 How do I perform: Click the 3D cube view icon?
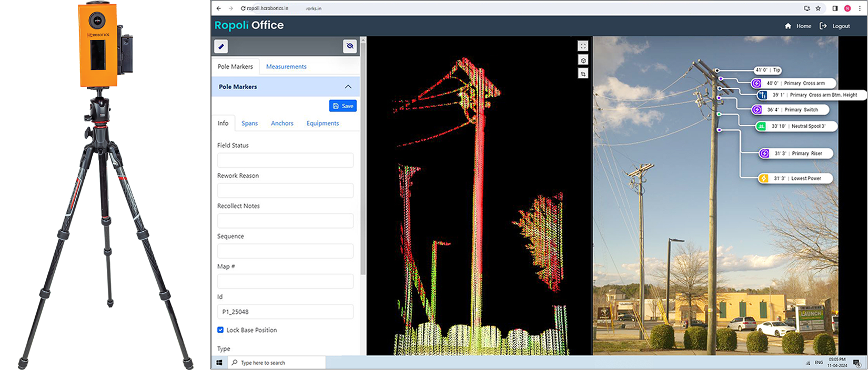pos(583,60)
